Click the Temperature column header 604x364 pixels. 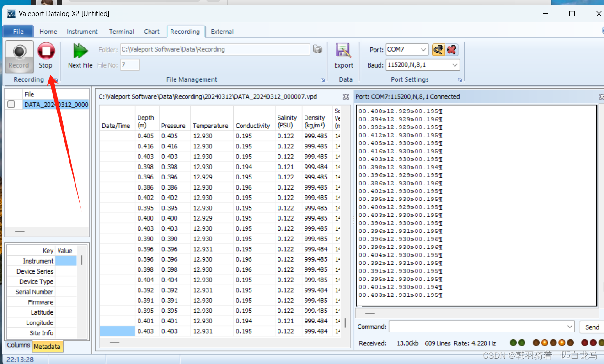(212, 118)
